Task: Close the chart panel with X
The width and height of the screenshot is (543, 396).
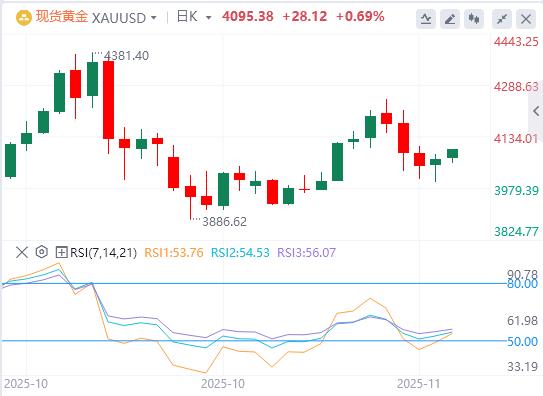Action: [x=526, y=19]
